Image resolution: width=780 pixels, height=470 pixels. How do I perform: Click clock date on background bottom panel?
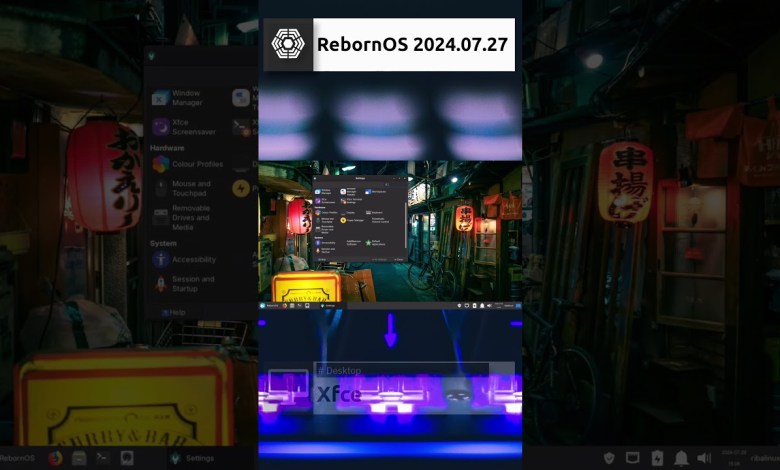[734, 458]
